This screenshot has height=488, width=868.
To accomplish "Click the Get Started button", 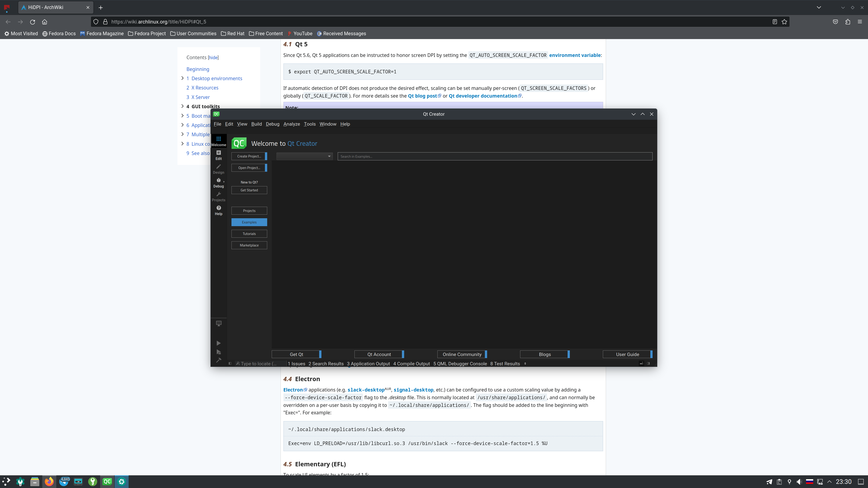I will pos(249,190).
